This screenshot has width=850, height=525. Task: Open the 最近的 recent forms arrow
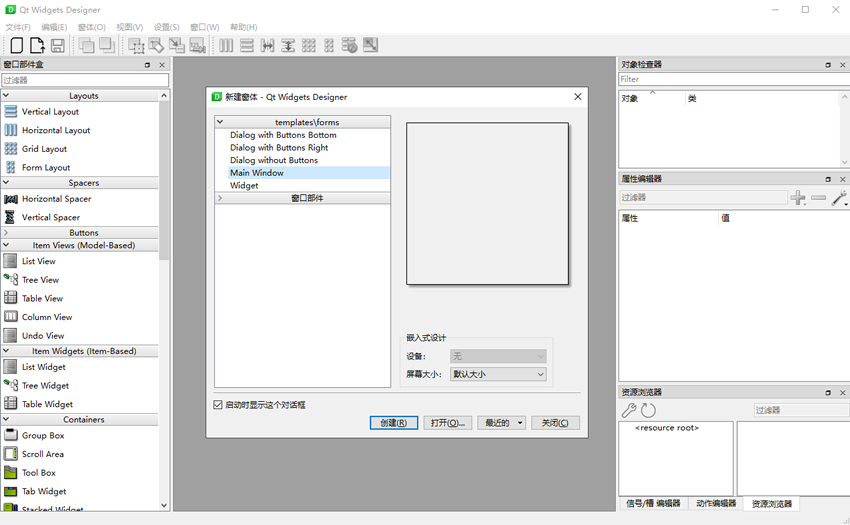520,423
